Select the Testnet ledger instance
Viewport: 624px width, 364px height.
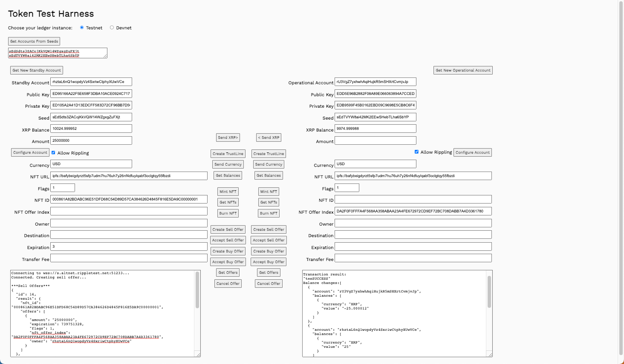[82, 28]
